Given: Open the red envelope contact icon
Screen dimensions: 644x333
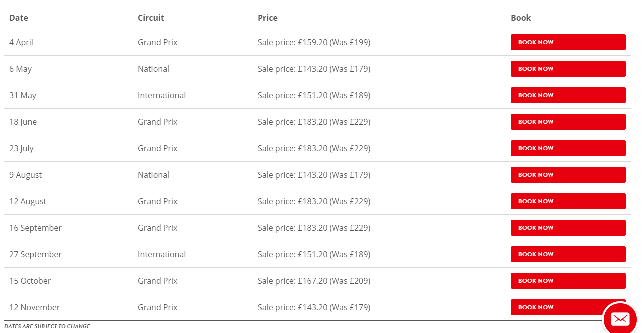Looking at the screenshot, I should 620,318.
